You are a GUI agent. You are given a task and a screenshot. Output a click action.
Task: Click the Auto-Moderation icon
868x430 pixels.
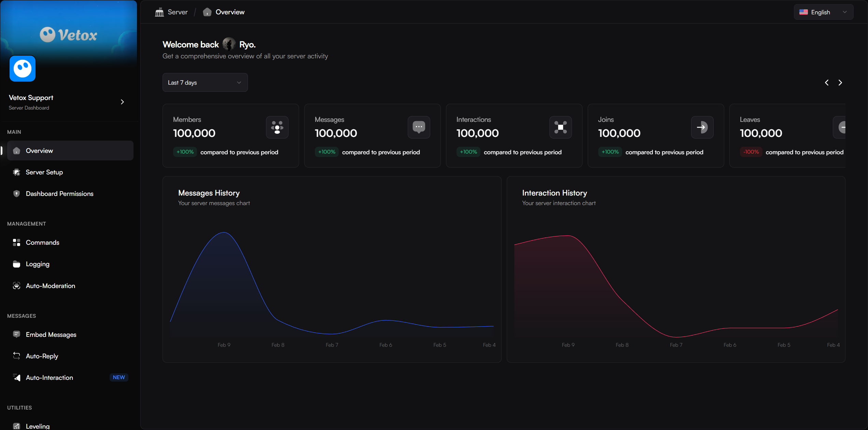click(x=16, y=286)
